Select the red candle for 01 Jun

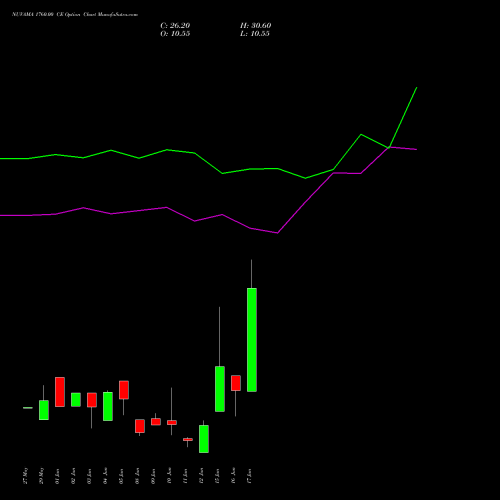click(60, 392)
